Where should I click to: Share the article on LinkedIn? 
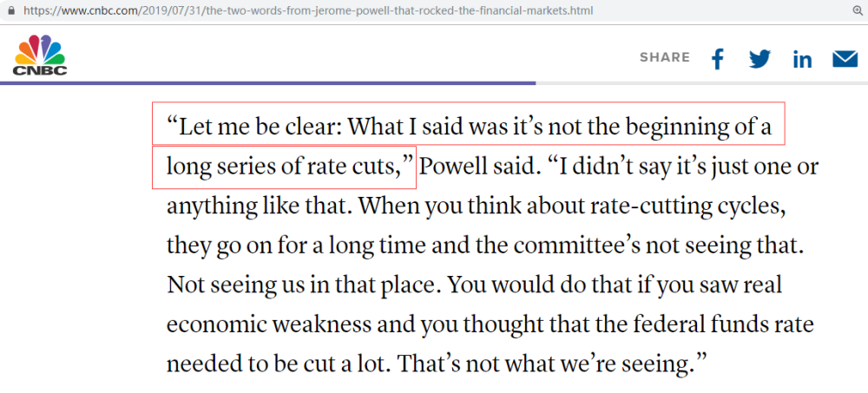click(802, 59)
